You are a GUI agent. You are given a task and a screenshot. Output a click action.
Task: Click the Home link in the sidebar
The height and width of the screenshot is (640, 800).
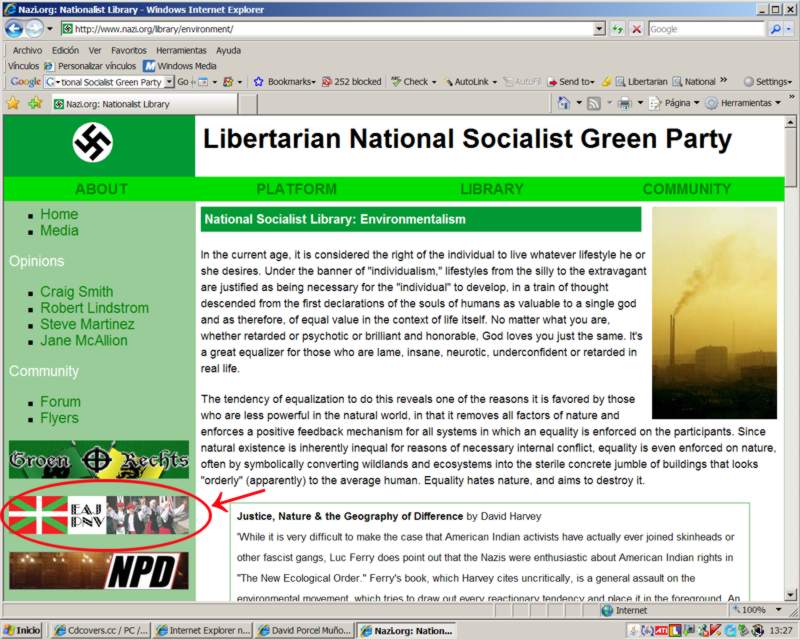click(x=59, y=214)
